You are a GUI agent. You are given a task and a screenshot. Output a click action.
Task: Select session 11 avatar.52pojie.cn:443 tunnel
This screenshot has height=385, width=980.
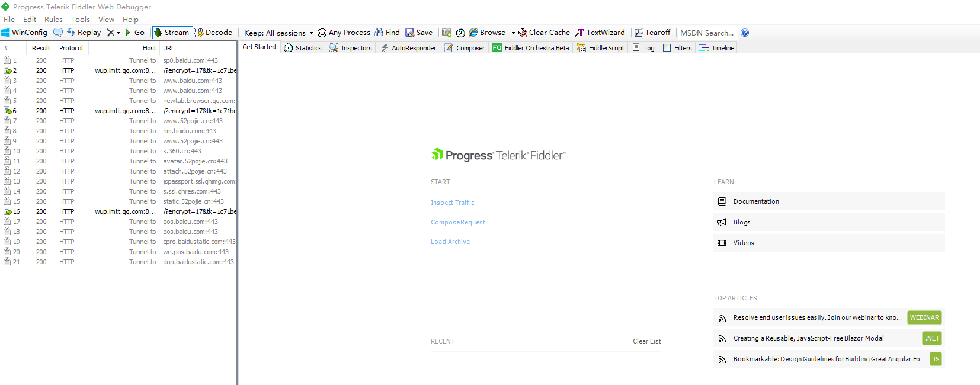[119, 161]
